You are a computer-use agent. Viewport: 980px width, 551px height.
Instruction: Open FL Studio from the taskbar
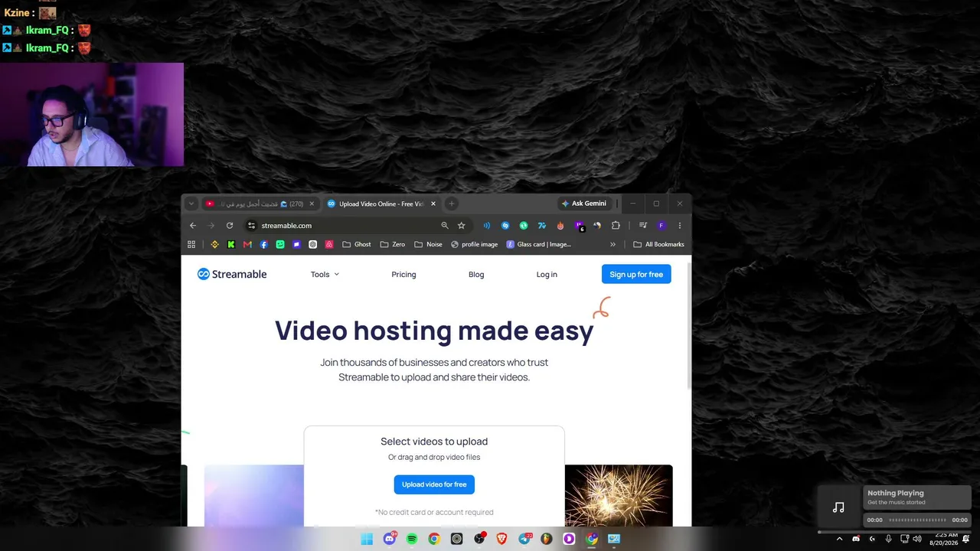pyautogui.click(x=547, y=539)
